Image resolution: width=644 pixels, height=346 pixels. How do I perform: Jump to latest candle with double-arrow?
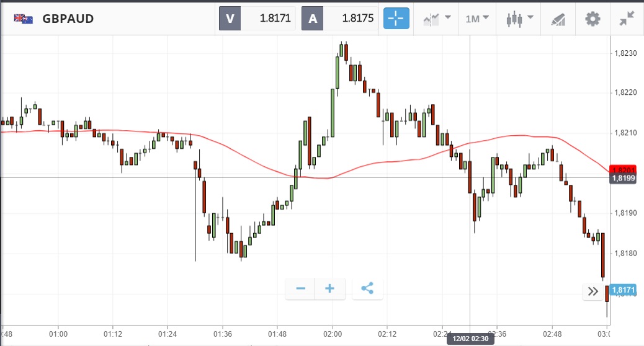[x=593, y=291]
